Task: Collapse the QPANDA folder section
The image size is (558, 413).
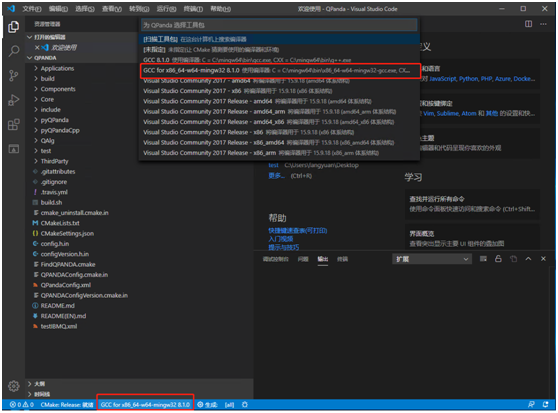Action: click(x=30, y=58)
